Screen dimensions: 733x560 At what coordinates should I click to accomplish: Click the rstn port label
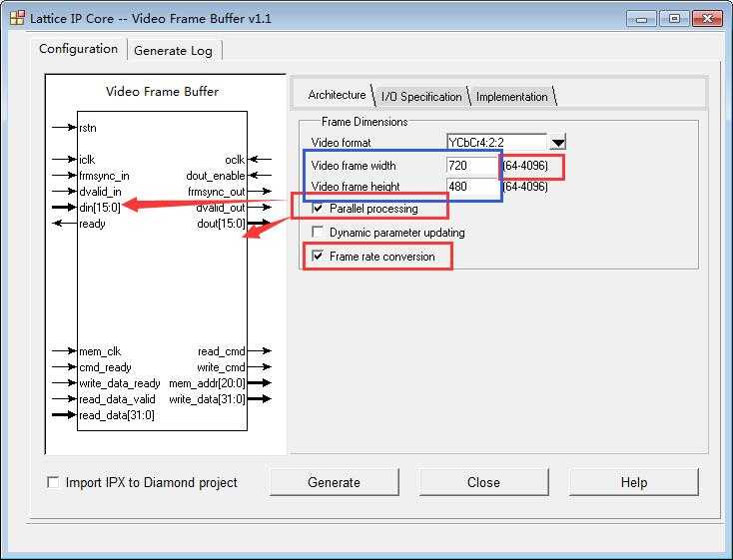point(88,128)
